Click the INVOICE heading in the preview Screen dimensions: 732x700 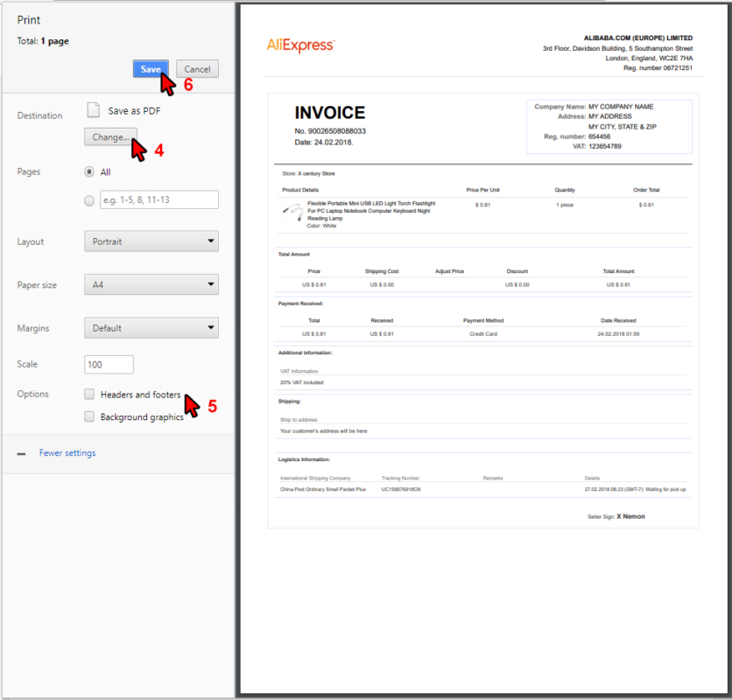pyautogui.click(x=330, y=113)
